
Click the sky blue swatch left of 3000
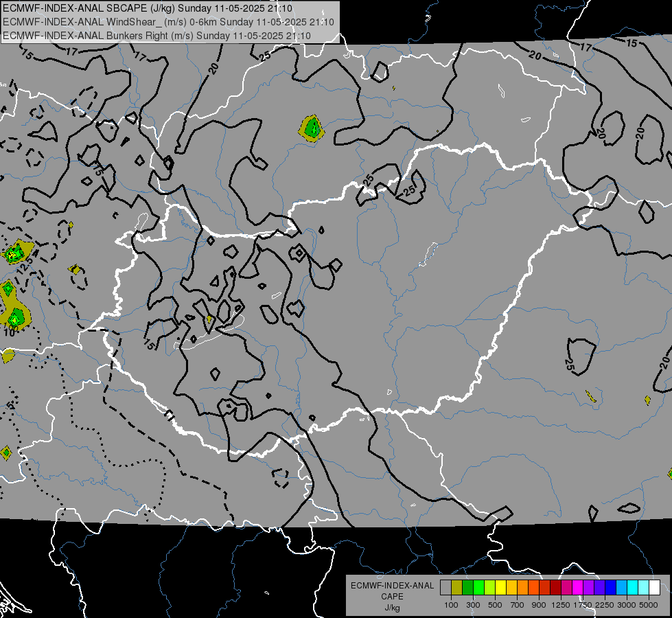tap(622, 588)
